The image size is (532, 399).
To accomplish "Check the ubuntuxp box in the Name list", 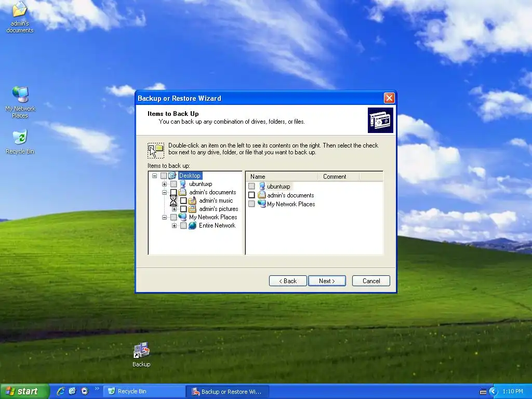I will click(x=251, y=186).
